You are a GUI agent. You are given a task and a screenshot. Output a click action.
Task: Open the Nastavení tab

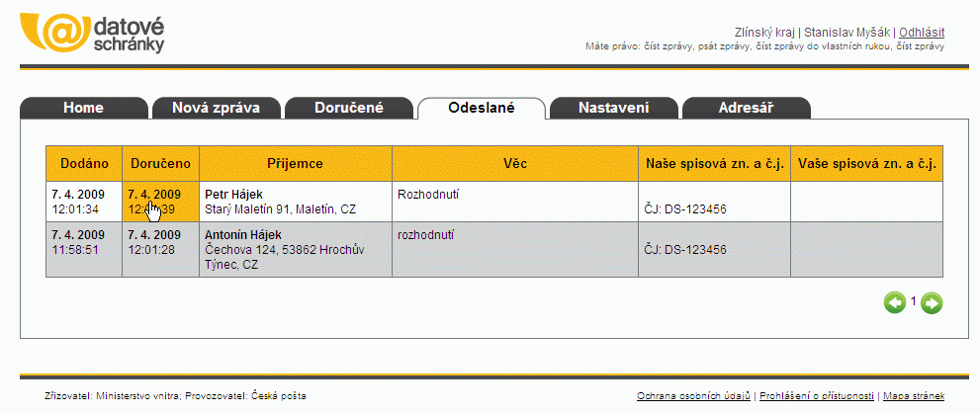coord(614,108)
